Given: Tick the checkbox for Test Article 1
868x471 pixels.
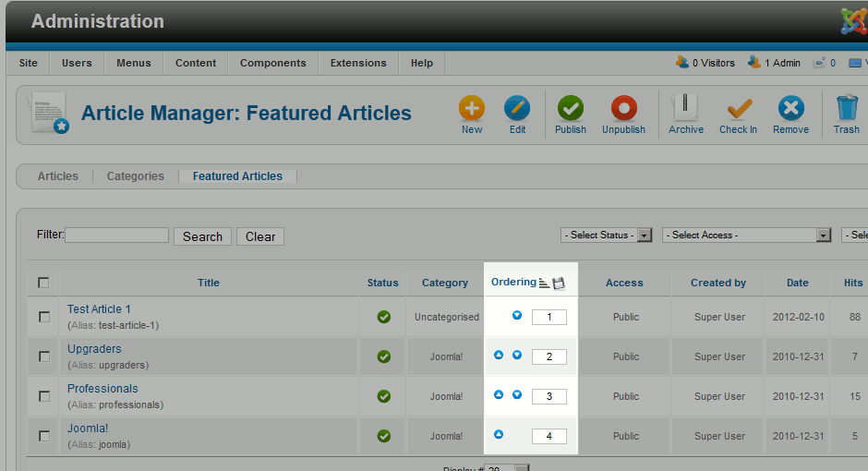Looking at the screenshot, I should (x=44, y=317).
